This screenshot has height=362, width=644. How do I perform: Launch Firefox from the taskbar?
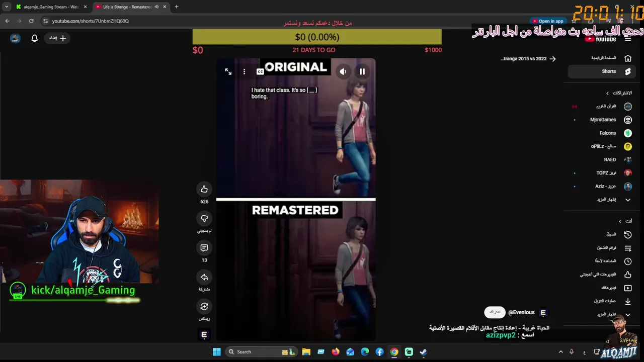coord(336,352)
